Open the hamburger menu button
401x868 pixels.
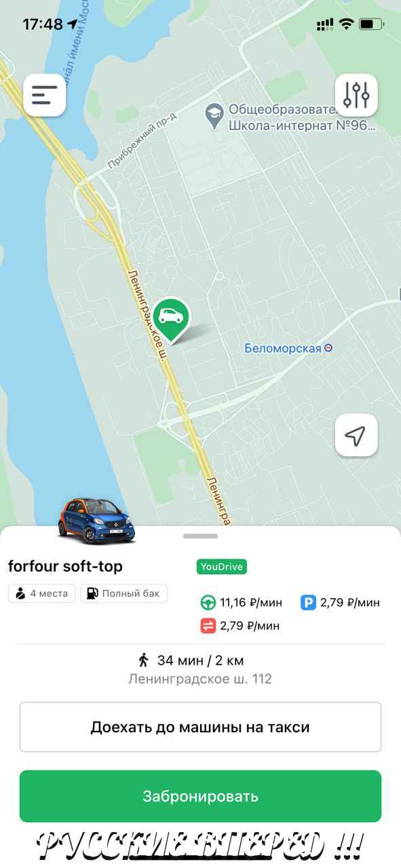pos(45,95)
